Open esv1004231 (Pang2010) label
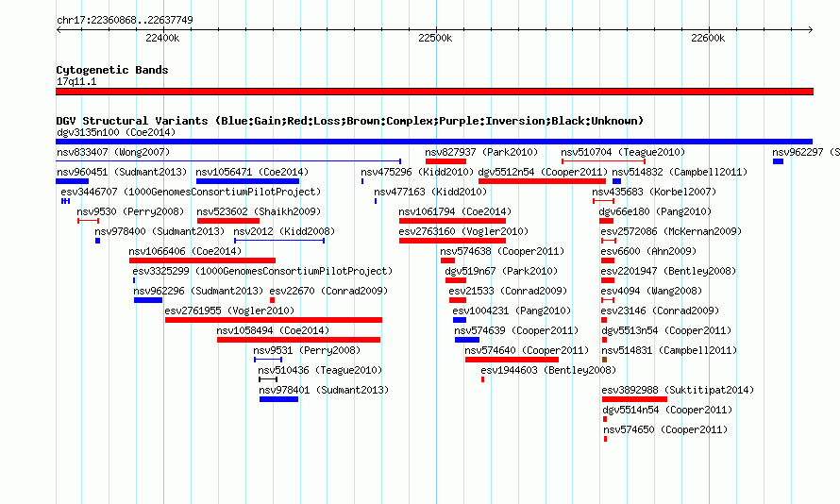The height and width of the screenshot is (504, 840). pos(512,311)
